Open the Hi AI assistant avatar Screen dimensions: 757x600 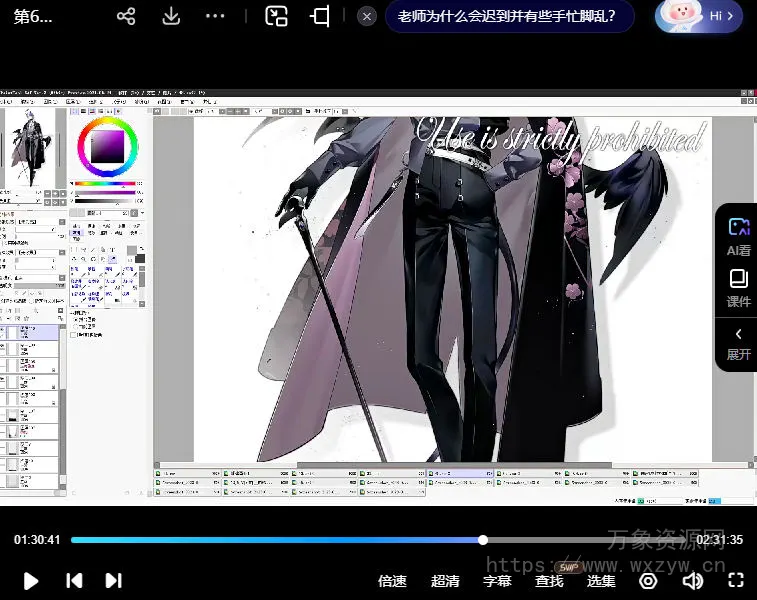click(699, 16)
